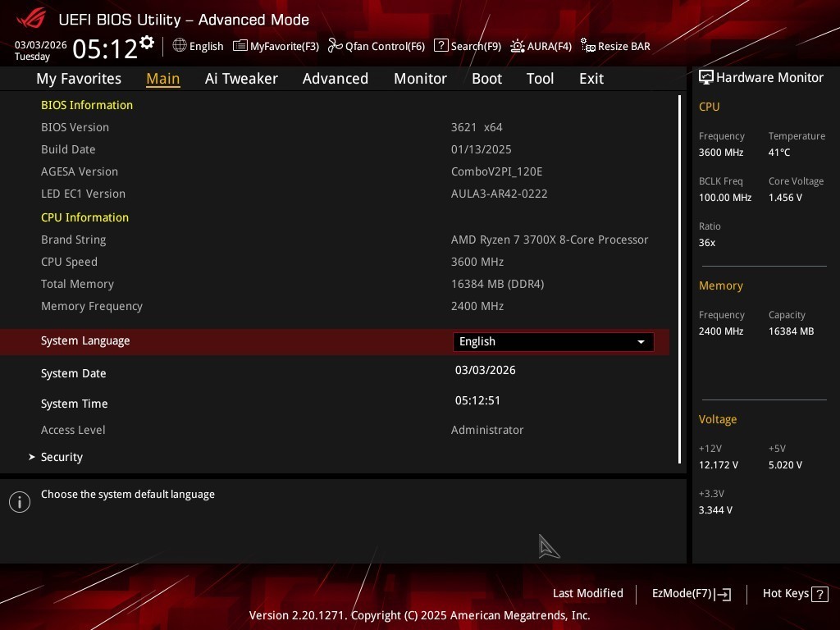Click the info icon in help panel
The width and height of the screenshot is (840, 630).
click(20, 502)
